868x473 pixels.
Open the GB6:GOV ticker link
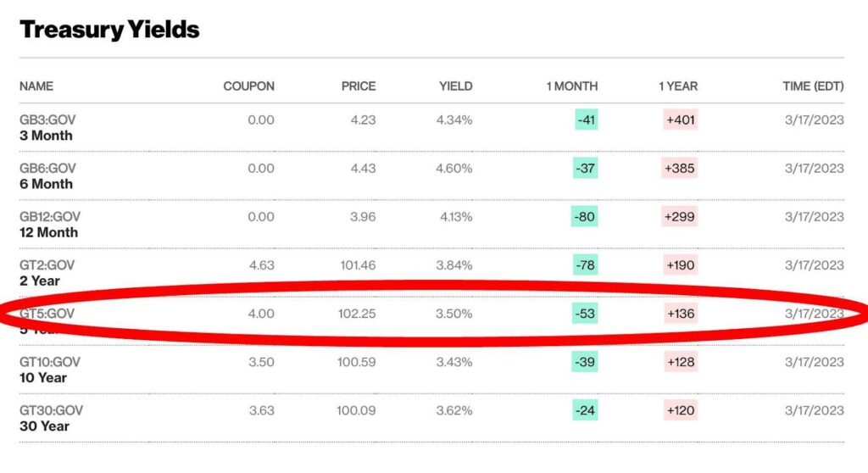coord(47,169)
